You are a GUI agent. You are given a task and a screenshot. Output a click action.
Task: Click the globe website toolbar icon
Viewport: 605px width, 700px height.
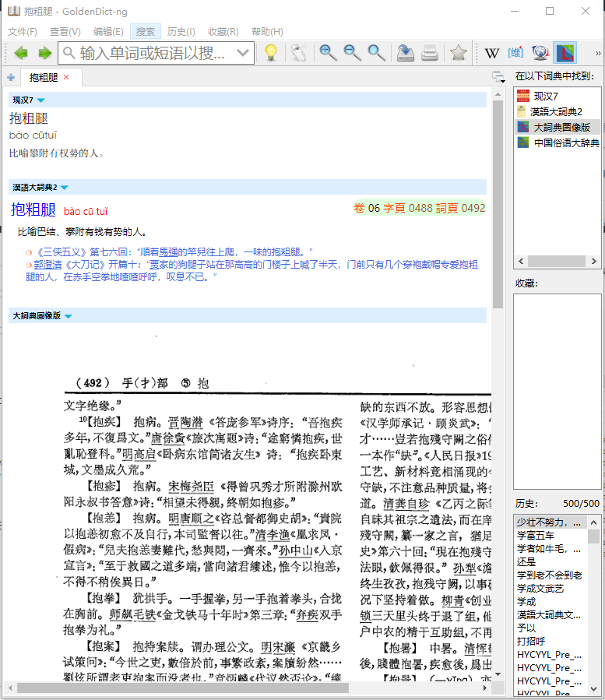(x=540, y=53)
